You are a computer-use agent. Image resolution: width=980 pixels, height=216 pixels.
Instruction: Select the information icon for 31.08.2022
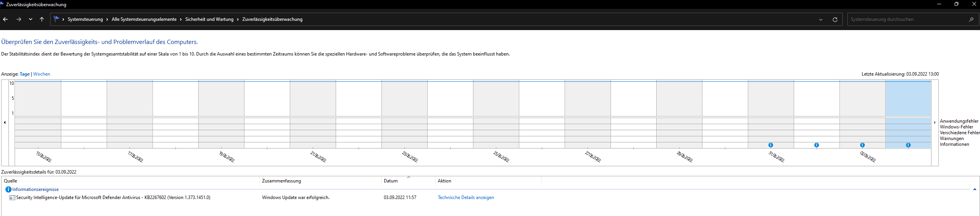(771, 145)
